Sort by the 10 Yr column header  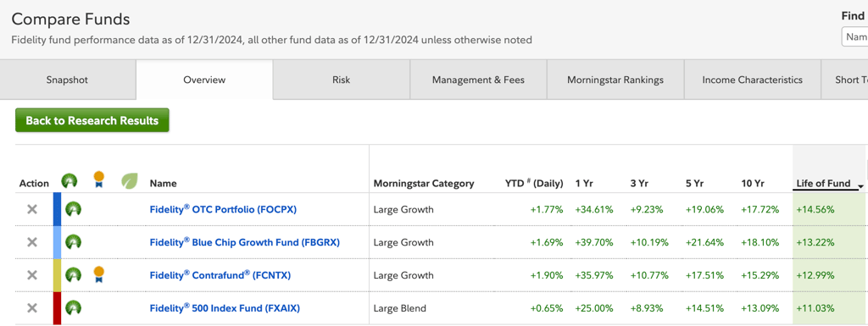click(753, 184)
